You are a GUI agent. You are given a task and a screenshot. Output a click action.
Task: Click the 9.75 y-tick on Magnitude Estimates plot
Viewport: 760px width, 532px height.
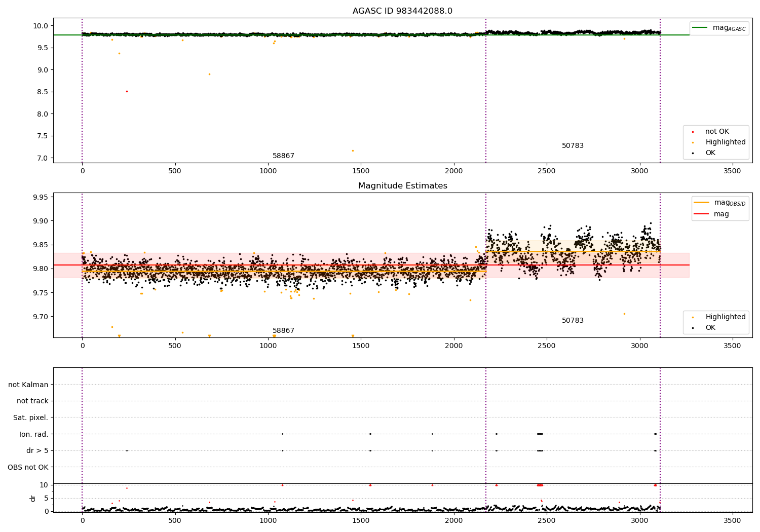pos(42,293)
